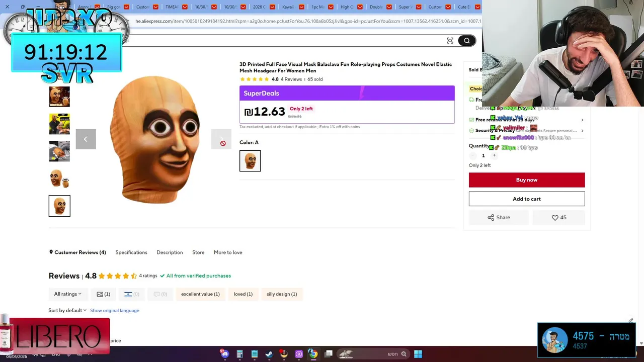Go to More to love section
The height and width of the screenshot is (362, 644).
coord(228,252)
